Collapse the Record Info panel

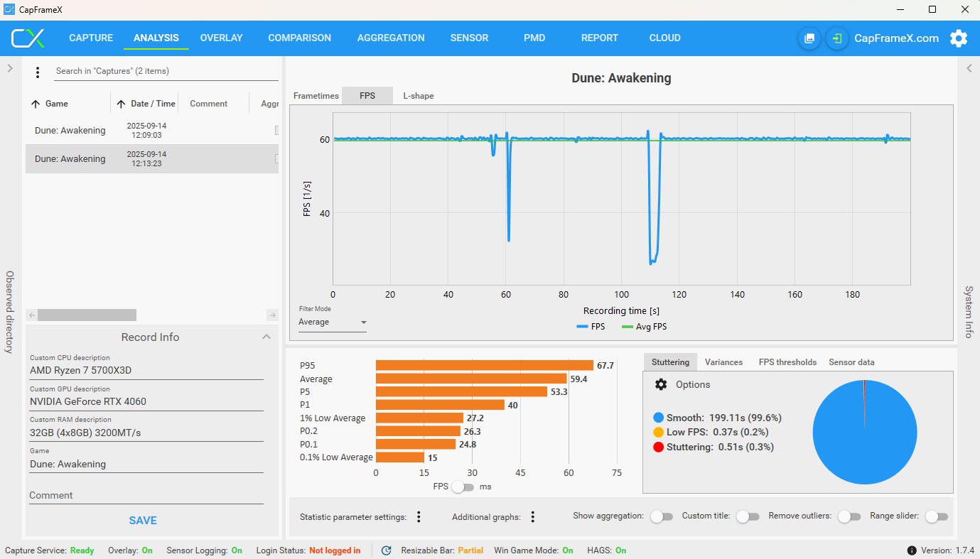[266, 337]
